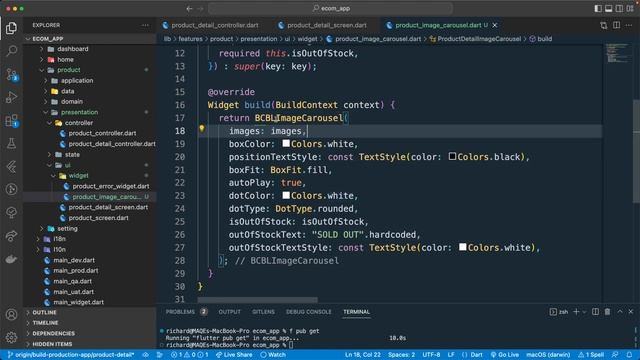The image size is (640, 360).
Task: Click the command center search box ecom_app
Action: click(331, 8)
